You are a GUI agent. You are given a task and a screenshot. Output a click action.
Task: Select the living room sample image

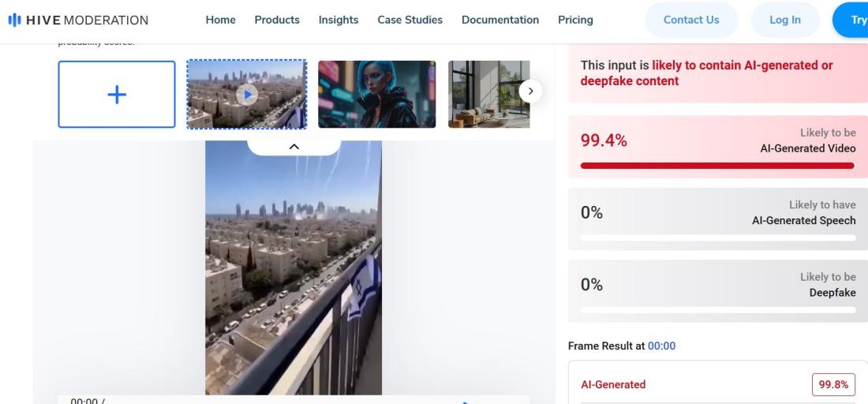(x=488, y=95)
